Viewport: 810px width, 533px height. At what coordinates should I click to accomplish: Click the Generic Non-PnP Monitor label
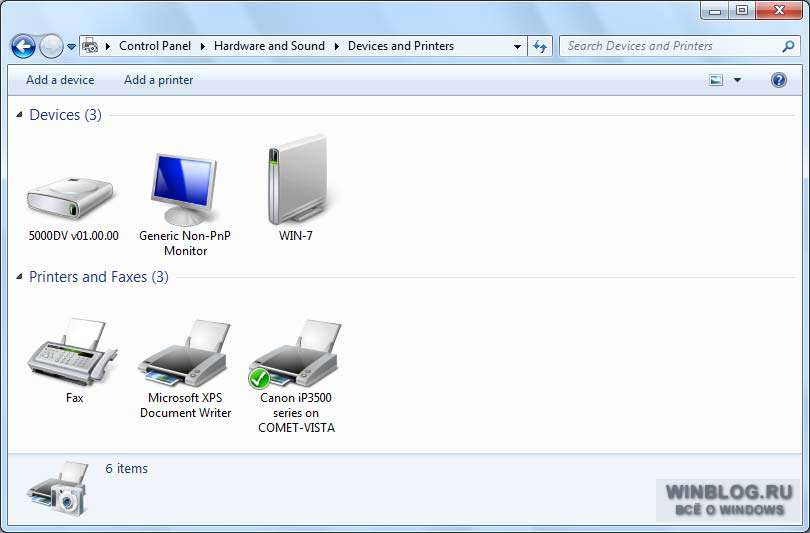[185, 243]
